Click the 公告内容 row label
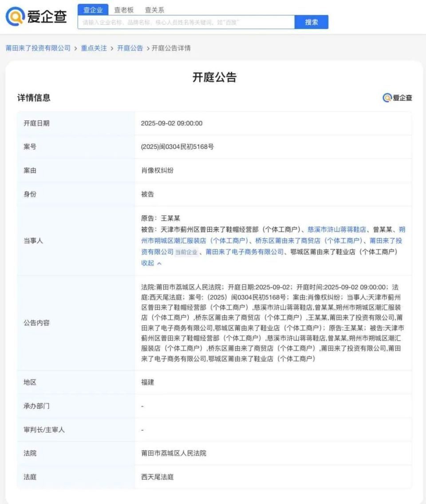This screenshot has width=426, height=504. [x=36, y=323]
